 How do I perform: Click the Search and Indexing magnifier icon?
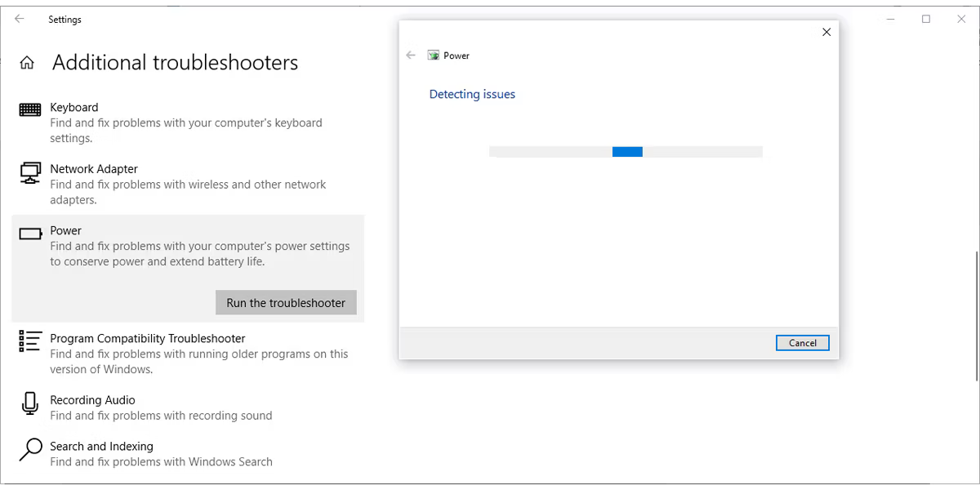(30, 450)
